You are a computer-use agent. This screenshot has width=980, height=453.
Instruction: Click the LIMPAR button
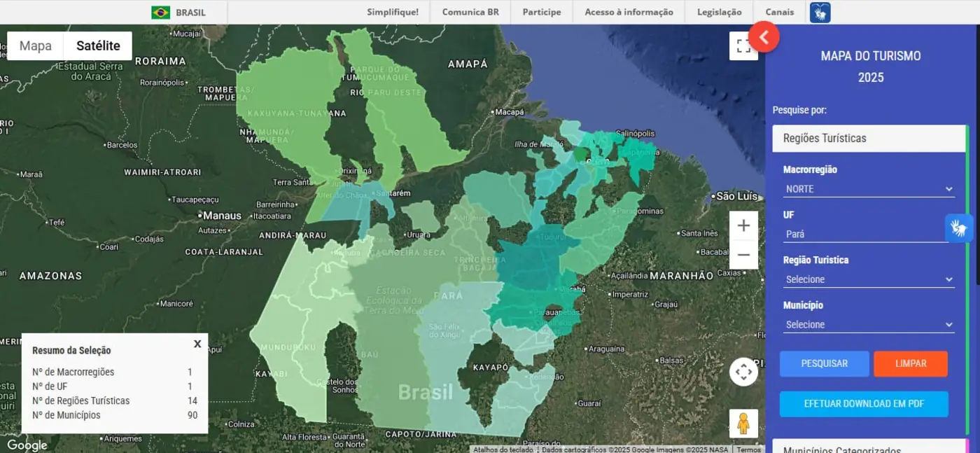coord(910,364)
